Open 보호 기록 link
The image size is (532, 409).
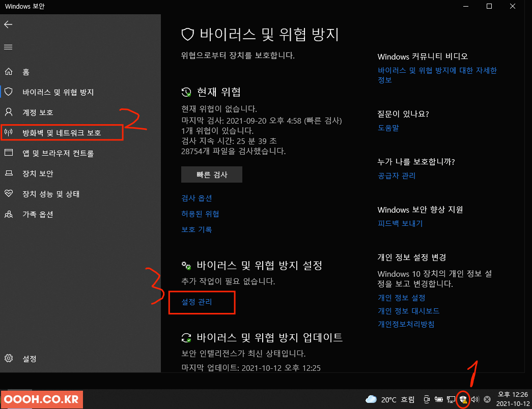[x=197, y=229]
